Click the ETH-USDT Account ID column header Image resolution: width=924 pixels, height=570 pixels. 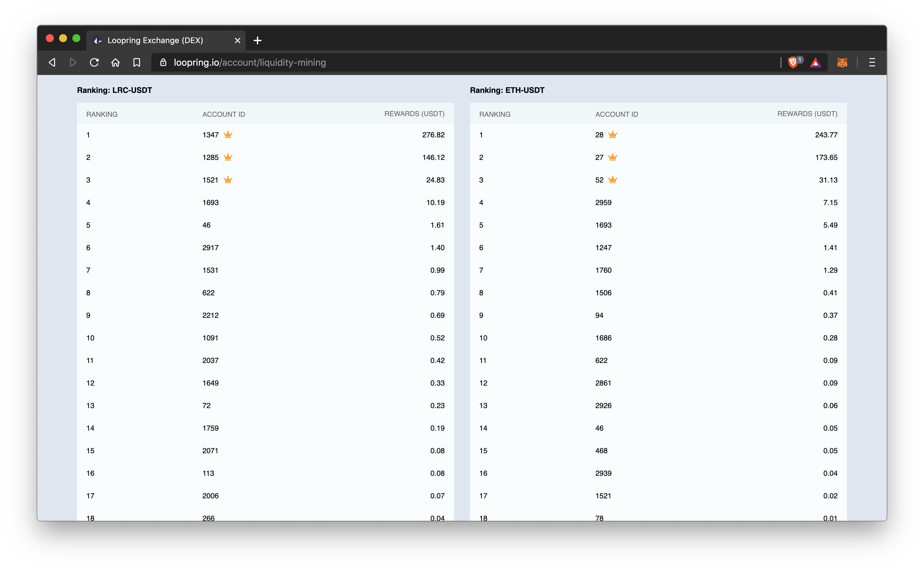coord(617,114)
